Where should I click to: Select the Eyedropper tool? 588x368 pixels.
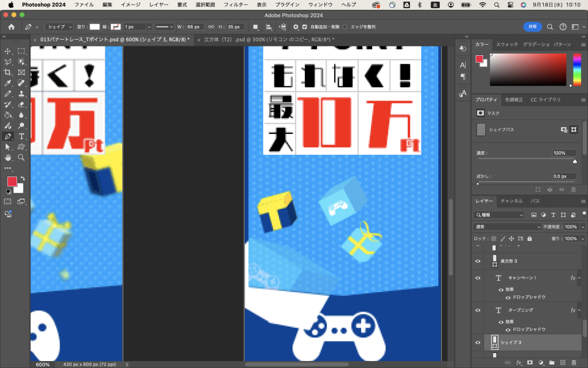click(8, 83)
